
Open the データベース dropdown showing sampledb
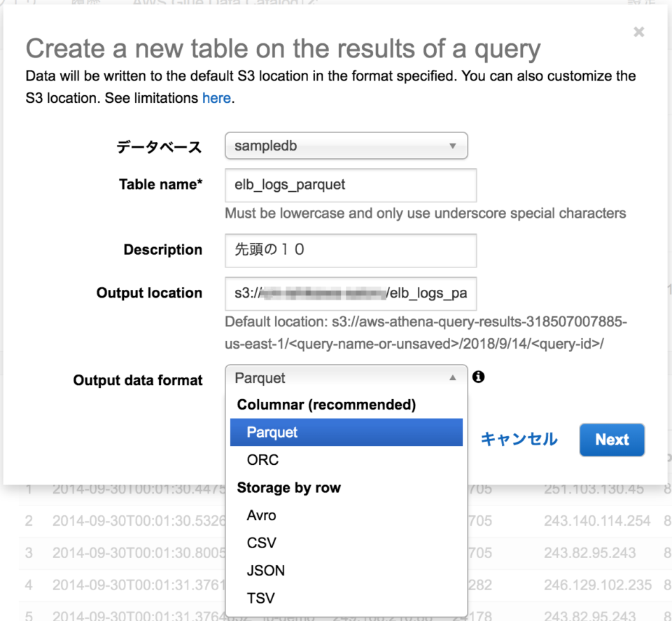[x=346, y=146]
